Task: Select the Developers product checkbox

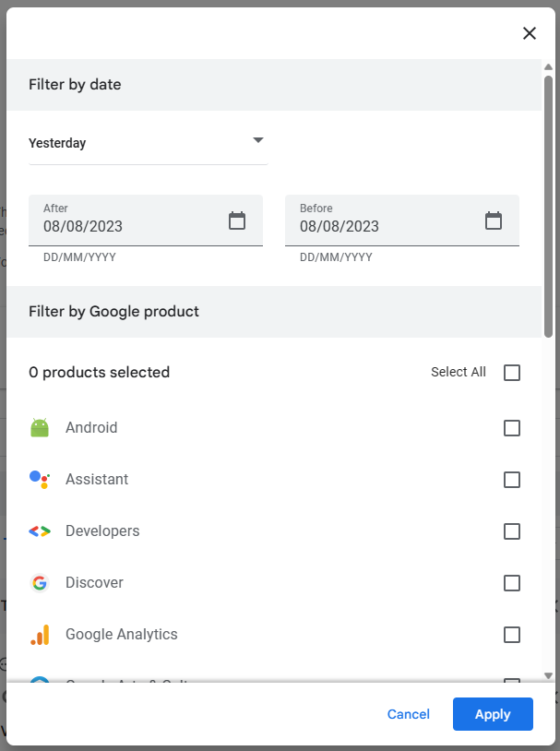Action: click(512, 531)
